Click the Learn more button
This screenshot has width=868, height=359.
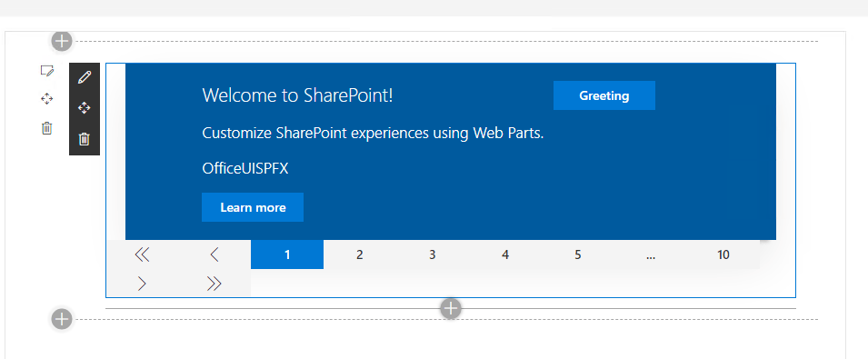click(x=253, y=207)
